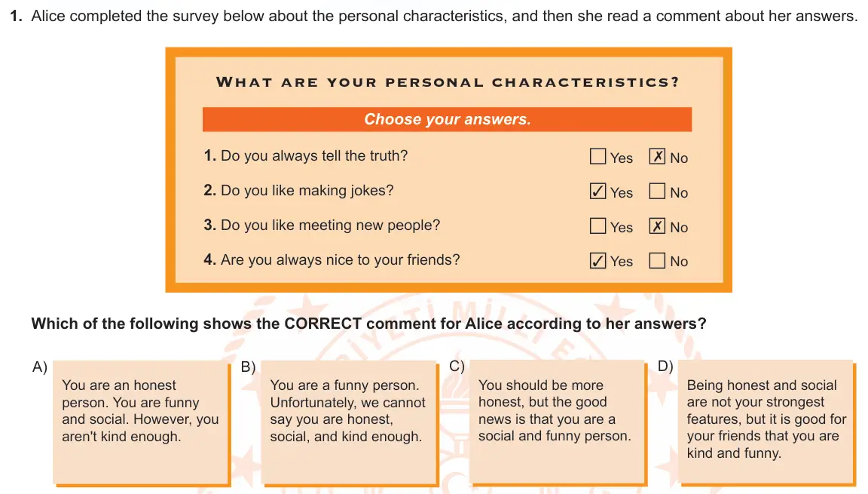Uncheck Yes for always nice to friends
The image size is (868, 494).
click(598, 260)
